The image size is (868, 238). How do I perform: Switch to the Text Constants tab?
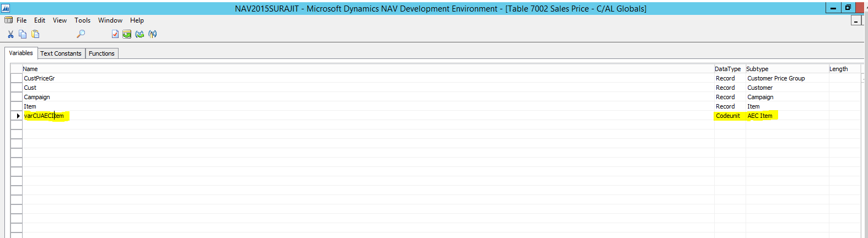(x=61, y=53)
